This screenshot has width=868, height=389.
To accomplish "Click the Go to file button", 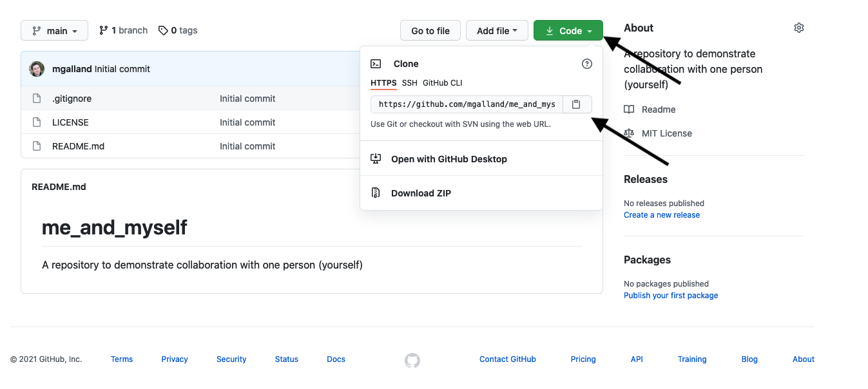I will [x=430, y=31].
